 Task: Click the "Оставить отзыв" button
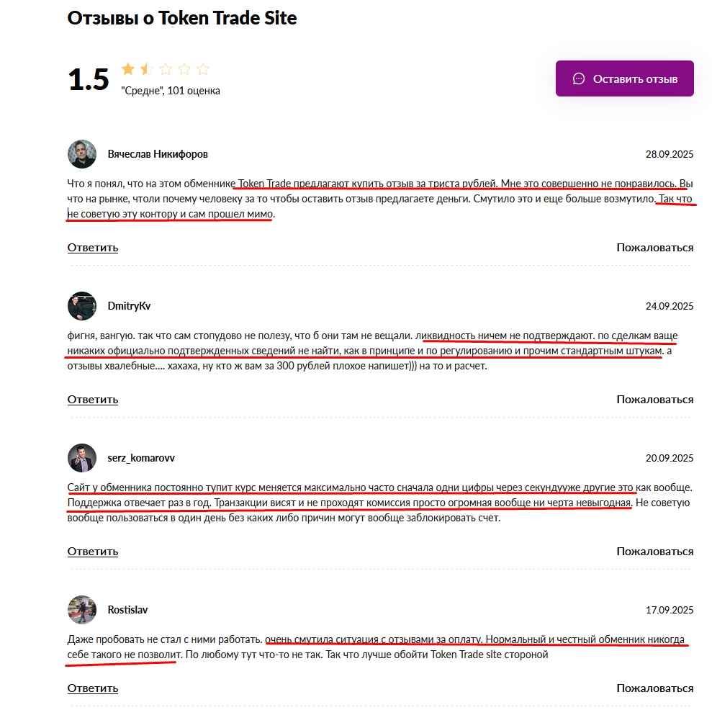point(624,78)
